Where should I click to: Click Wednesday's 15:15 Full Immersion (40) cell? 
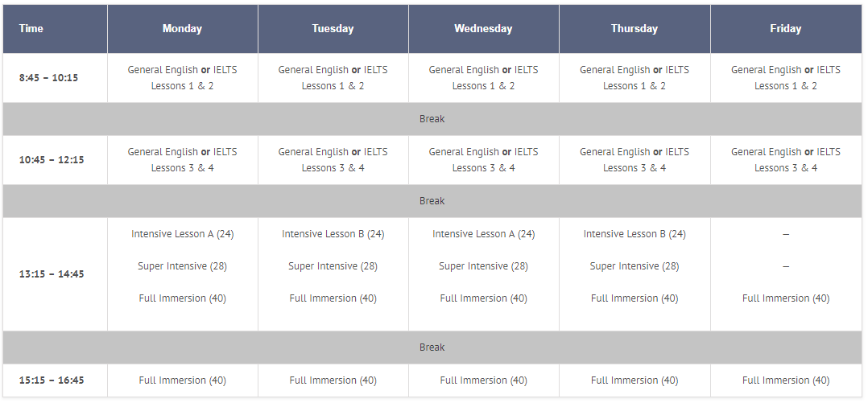tap(483, 380)
